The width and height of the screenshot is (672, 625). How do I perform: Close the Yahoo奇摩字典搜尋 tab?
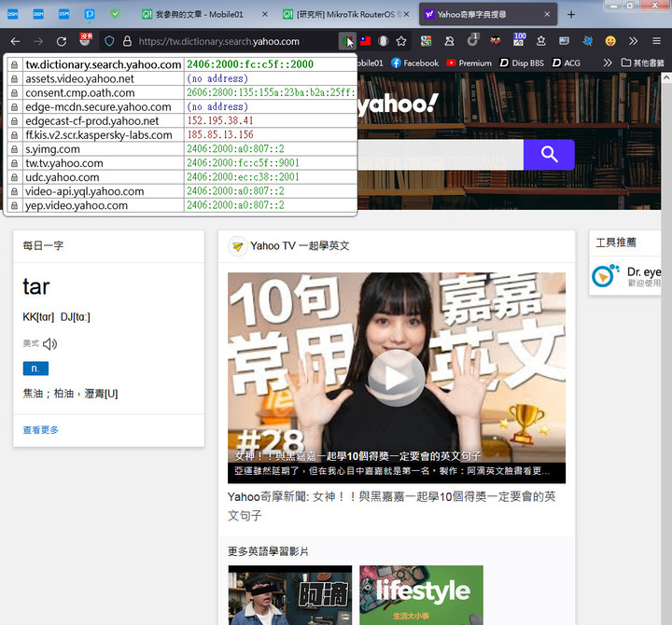click(x=547, y=15)
